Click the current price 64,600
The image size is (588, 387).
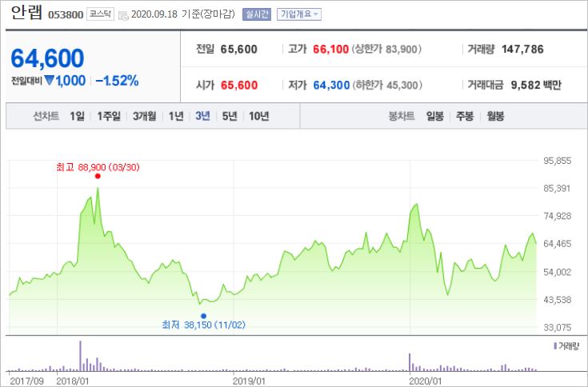tap(48, 58)
